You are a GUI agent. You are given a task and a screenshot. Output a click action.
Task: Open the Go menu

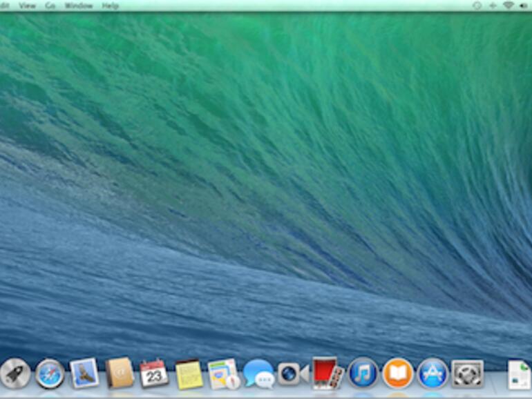pyautogui.click(x=50, y=6)
